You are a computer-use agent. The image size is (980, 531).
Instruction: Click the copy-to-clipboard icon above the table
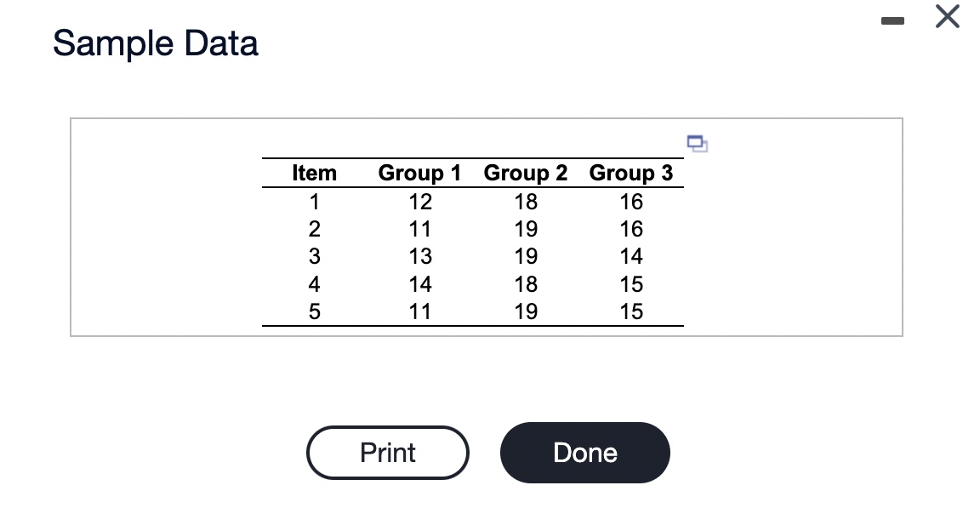pos(698,144)
